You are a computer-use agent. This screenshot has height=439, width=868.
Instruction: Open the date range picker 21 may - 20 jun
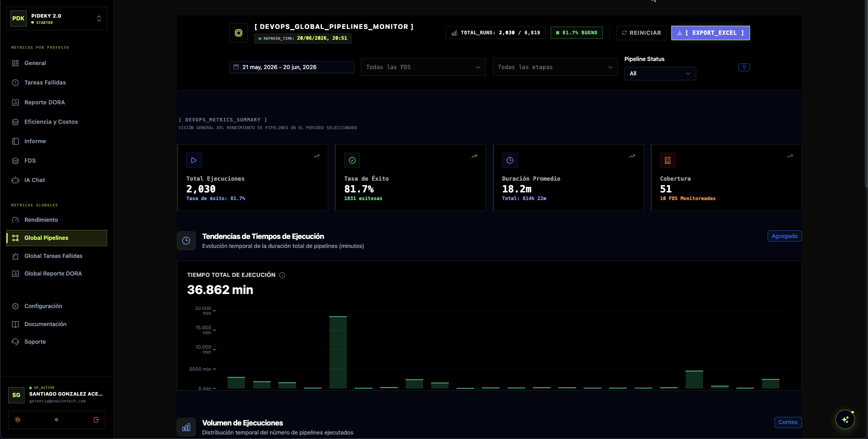292,67
